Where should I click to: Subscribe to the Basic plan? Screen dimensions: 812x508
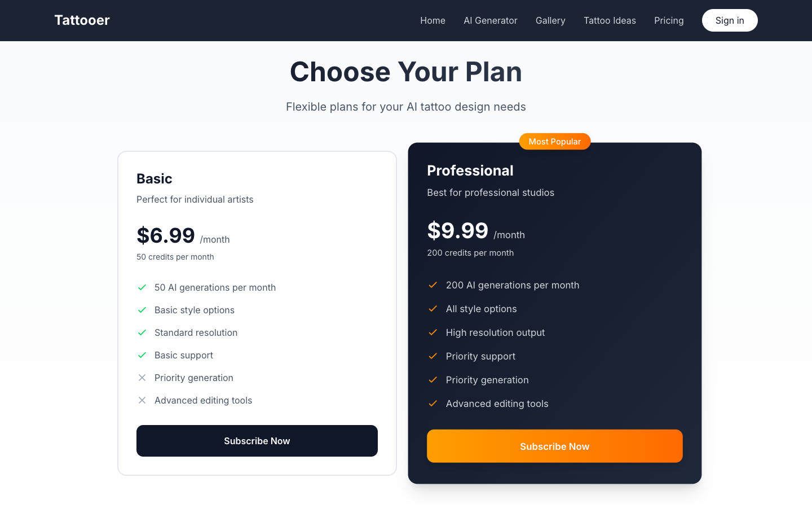pos(257,441)
